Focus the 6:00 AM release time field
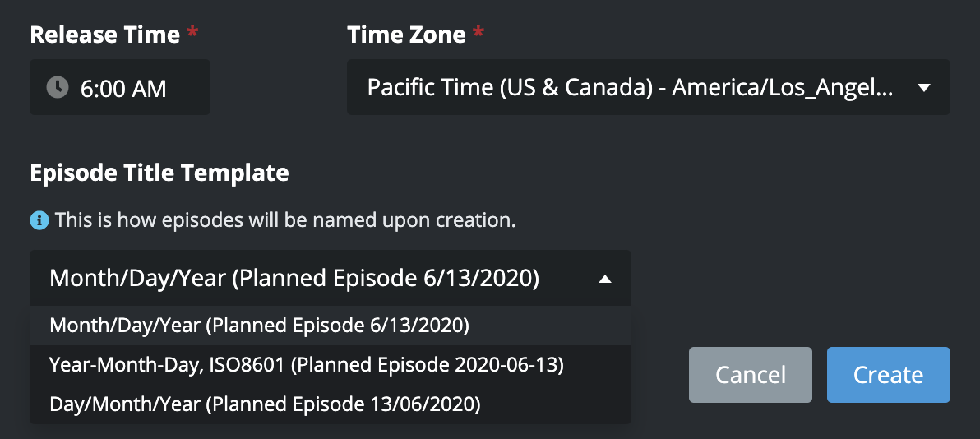Viewport: 980px width, 439px height. [123, 88]
